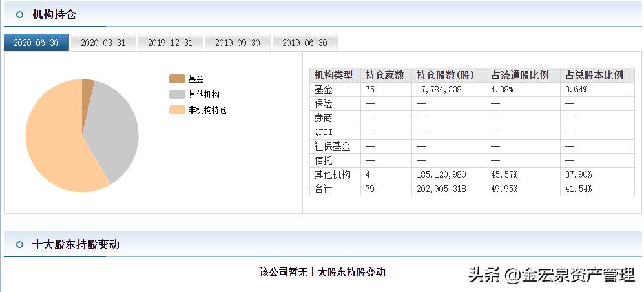The width and height of the screenshot is (644, 292).
Task: Click the 其他机构 row label in table
Action: click(332, 174)
